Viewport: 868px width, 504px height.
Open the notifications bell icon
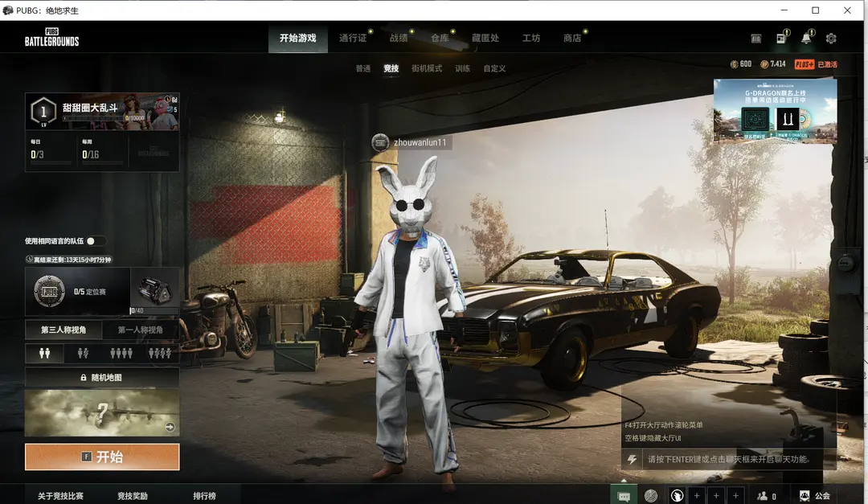(x=807, y=38)
